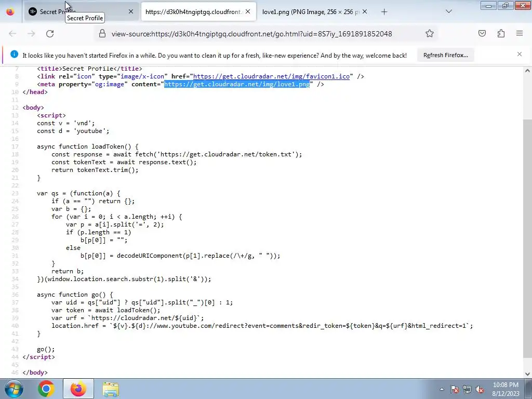
Task: Click the '<title>Secret Profile</title>' line
Action: tap(89, 69)
